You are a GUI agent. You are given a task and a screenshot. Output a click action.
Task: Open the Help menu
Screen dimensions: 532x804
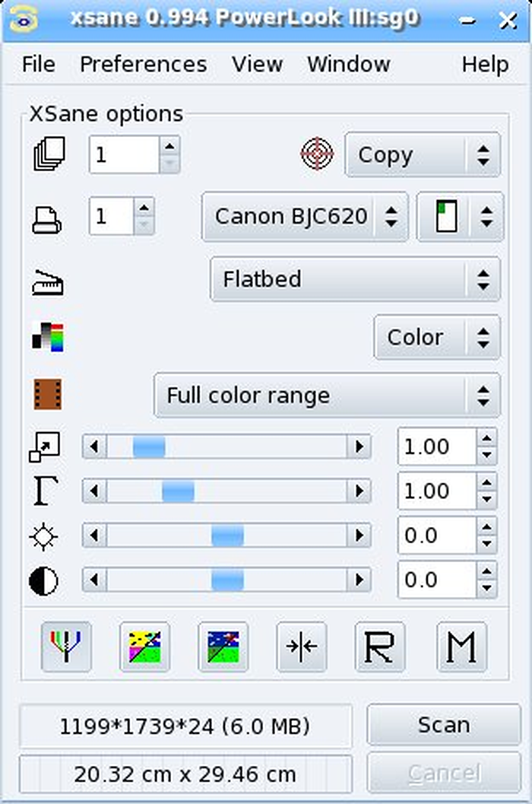pyautogui.click(x=485, y=64)
